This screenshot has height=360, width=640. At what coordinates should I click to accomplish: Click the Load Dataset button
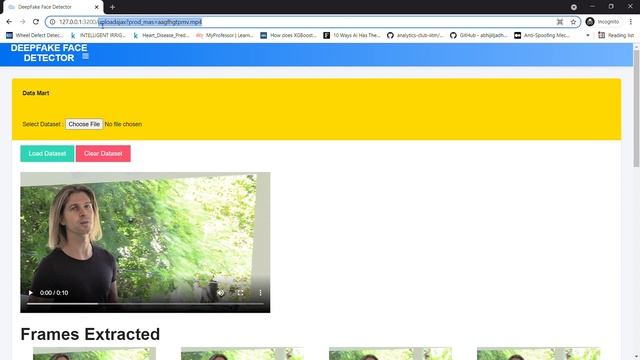(47, 153)
